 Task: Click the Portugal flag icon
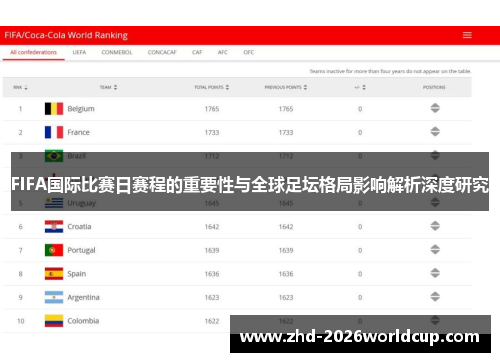(54, 250)
